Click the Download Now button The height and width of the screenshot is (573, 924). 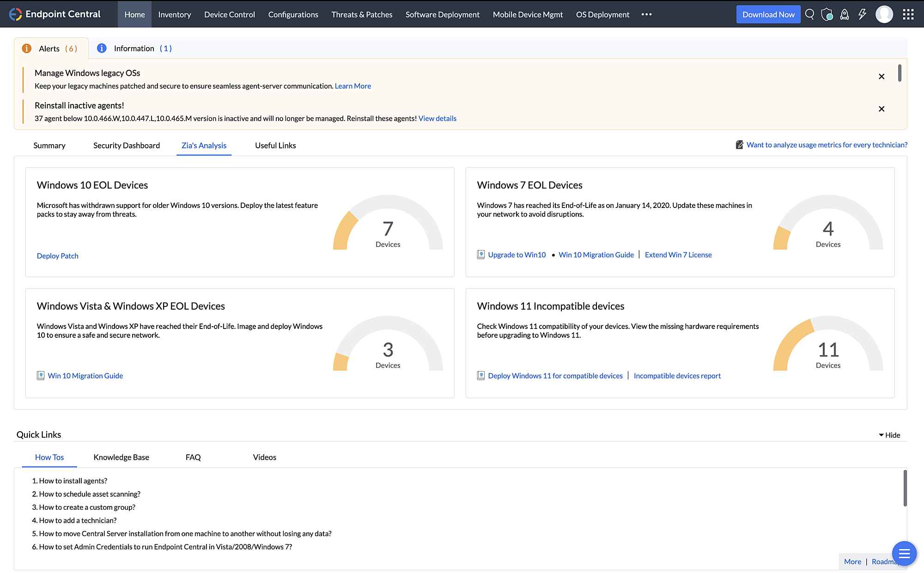pos(768,14)
